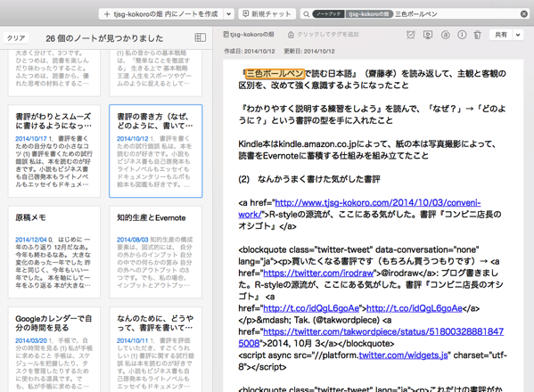Screen dimensions: 534x392
Task: Open note 書評がわりとスムーズに書けるようになっ…
Action: point(54,151)
